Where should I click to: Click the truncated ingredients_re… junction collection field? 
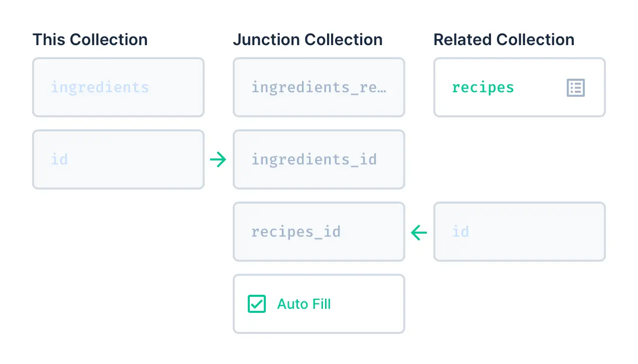[x=319, y=88]
